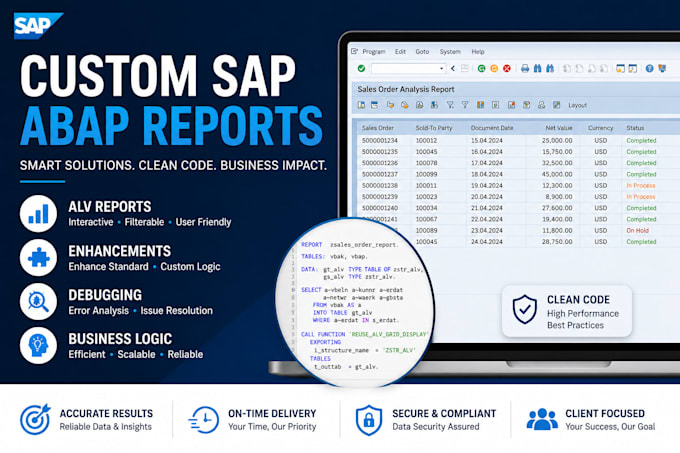Collapse the command field with the left chevron
The width and height of the screenshot is (680, 453).
(x=453, y=68)
